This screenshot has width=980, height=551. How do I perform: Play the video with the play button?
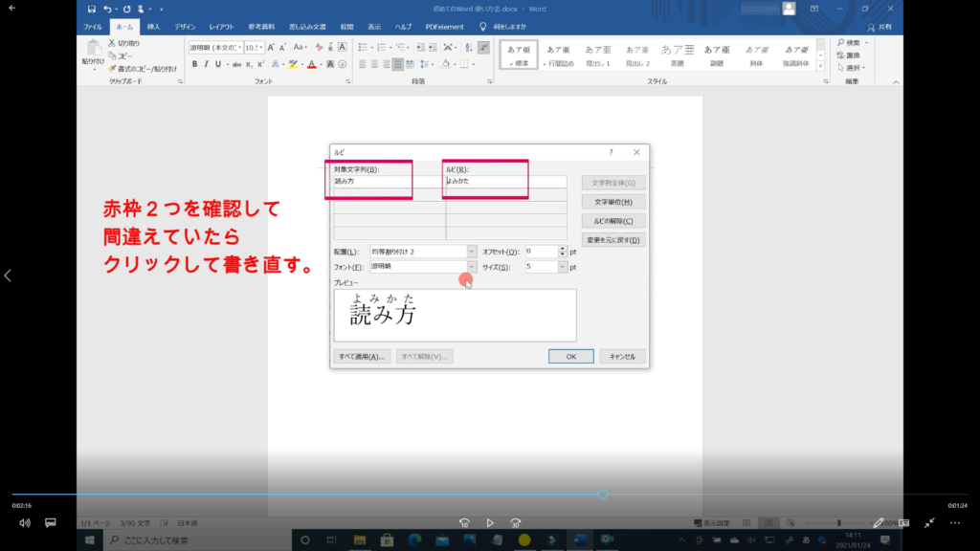[490, 523]
